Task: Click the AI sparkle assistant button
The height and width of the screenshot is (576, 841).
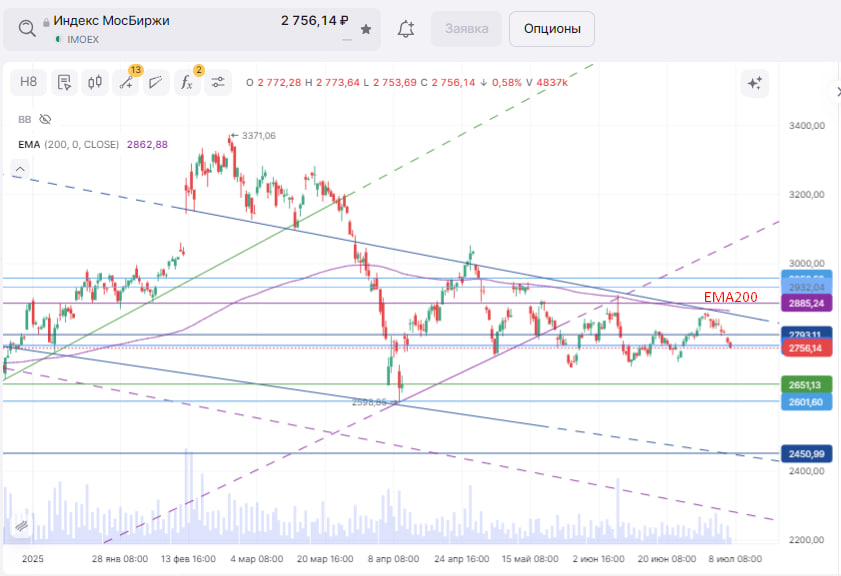Action: [754, 83]
